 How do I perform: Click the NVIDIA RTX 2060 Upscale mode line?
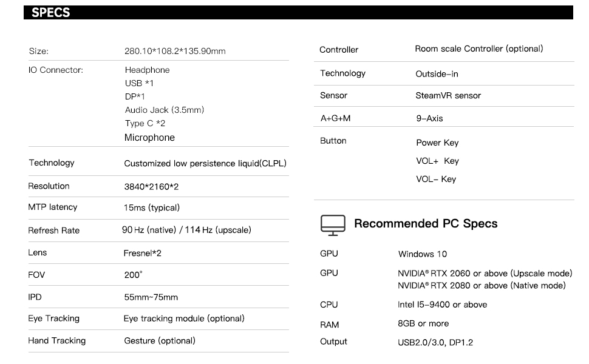485,274
